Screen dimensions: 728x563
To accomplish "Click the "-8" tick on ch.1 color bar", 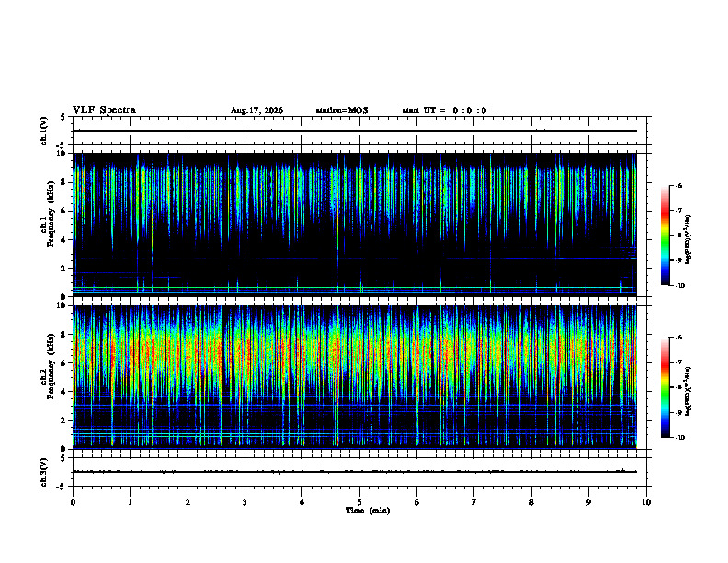I will [x=678, y=236].
